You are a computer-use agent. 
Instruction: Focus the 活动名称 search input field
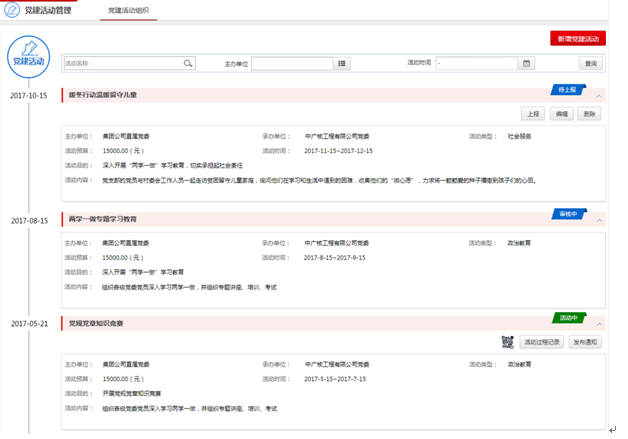pyautogui.click(x=122, y=63)
